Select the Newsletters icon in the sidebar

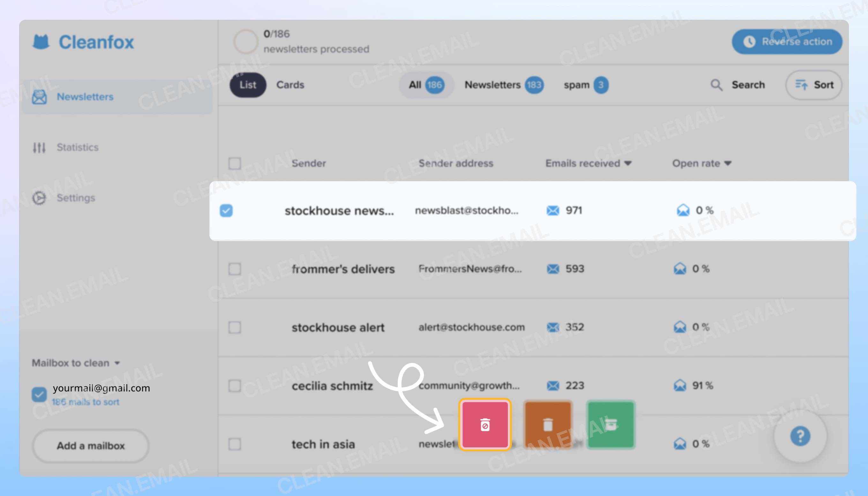pyautogui.click(x=39, y=97)
